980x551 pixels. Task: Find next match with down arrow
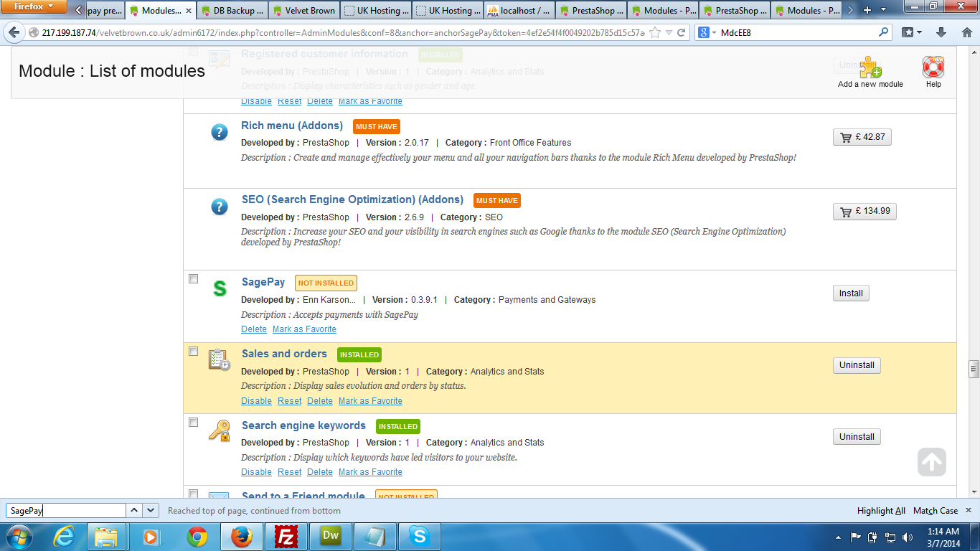(x=151, y=510)
